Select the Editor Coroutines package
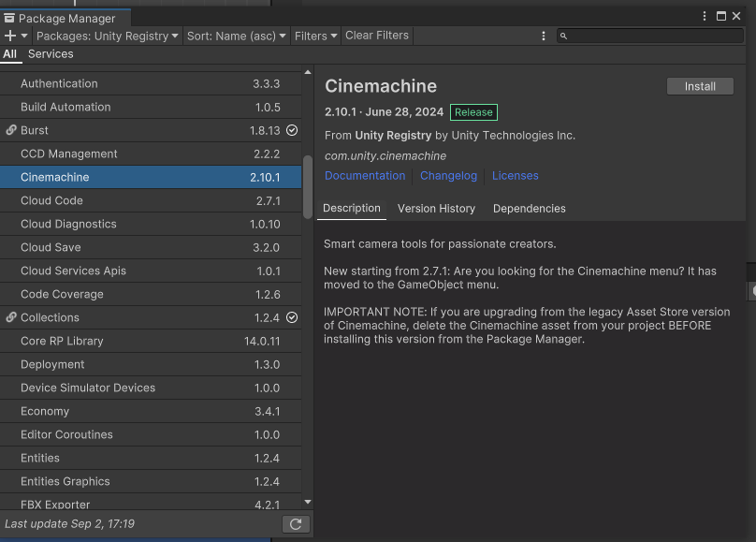Viewport: 756px width, 542px height. 151,434
